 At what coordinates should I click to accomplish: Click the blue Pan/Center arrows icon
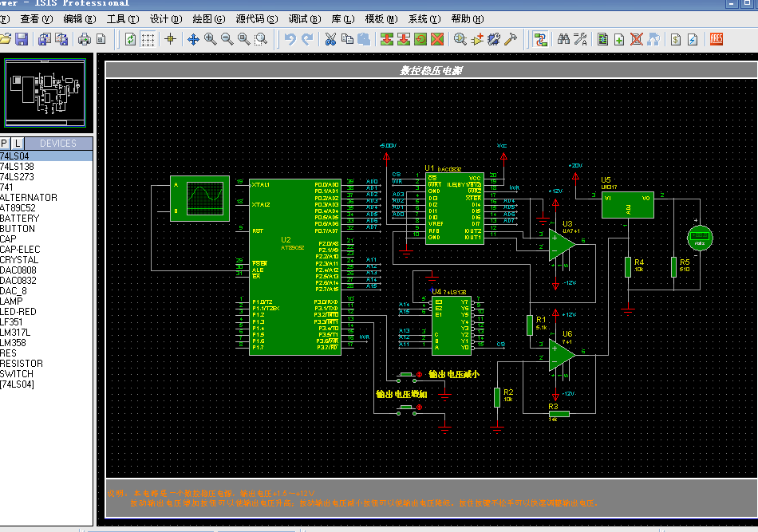point(193,39)
